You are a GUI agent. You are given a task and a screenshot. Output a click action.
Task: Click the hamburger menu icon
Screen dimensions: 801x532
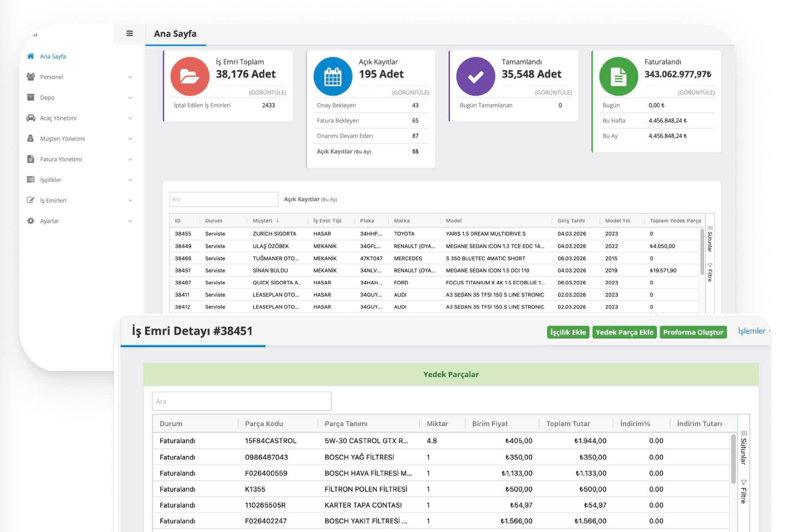tap(129, 33)
